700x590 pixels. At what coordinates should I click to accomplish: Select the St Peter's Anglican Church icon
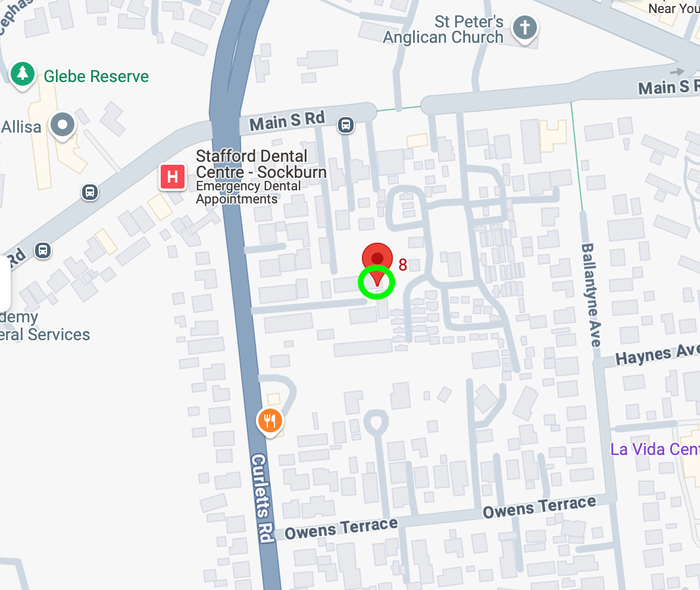tap(524, 29)
